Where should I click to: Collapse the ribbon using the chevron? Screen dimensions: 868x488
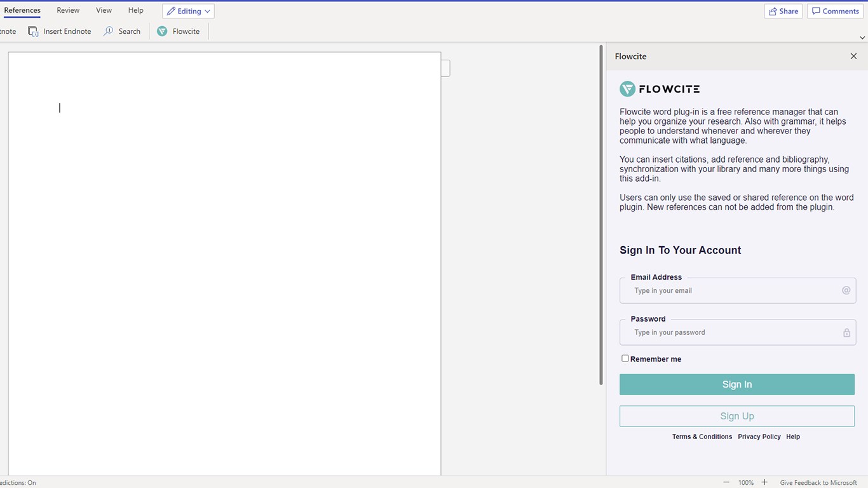862,37
